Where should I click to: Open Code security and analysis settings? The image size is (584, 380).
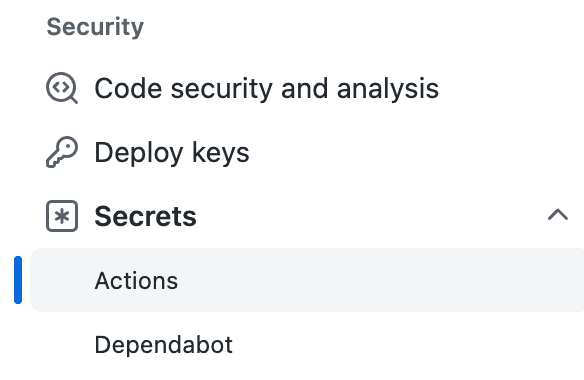pyautogui.click(x=307, y=88)
